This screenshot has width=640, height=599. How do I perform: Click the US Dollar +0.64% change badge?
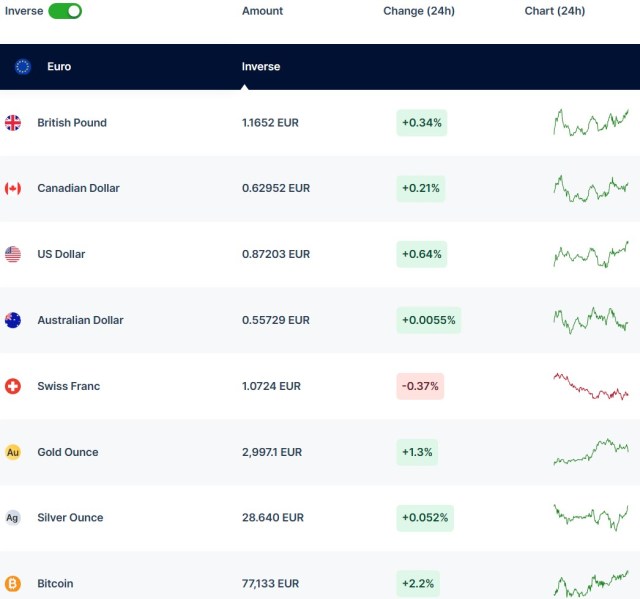point(421,254)
